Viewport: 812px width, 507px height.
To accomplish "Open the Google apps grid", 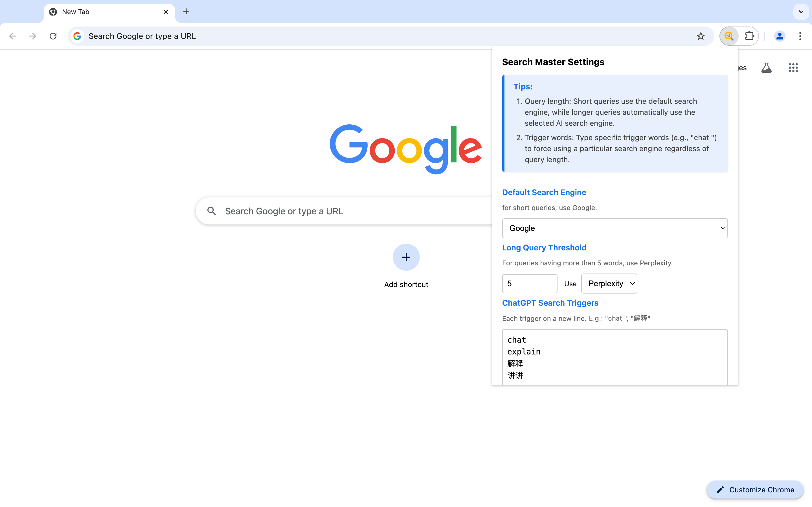I will 793,68.
